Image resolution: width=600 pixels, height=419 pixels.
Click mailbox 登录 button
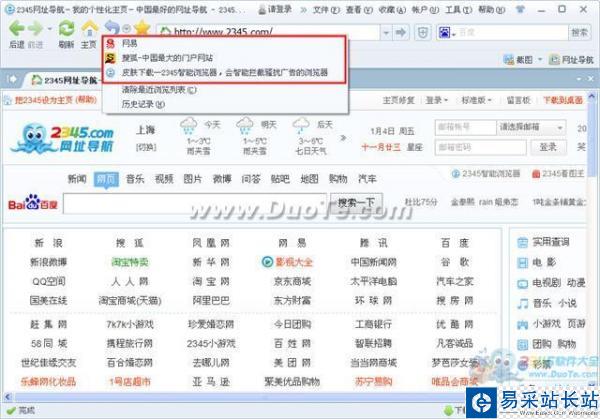point(548,147)
